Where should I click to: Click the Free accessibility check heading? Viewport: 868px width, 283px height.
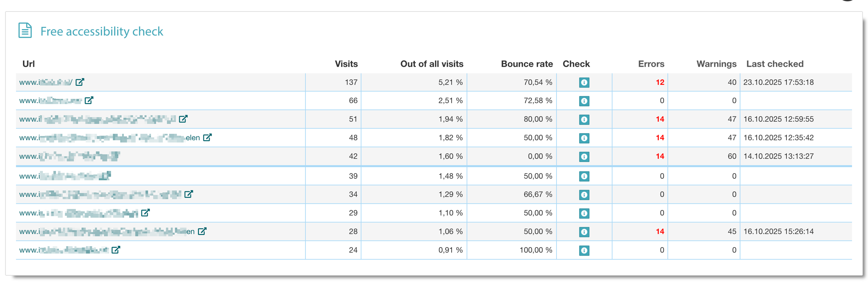(101, 31)
